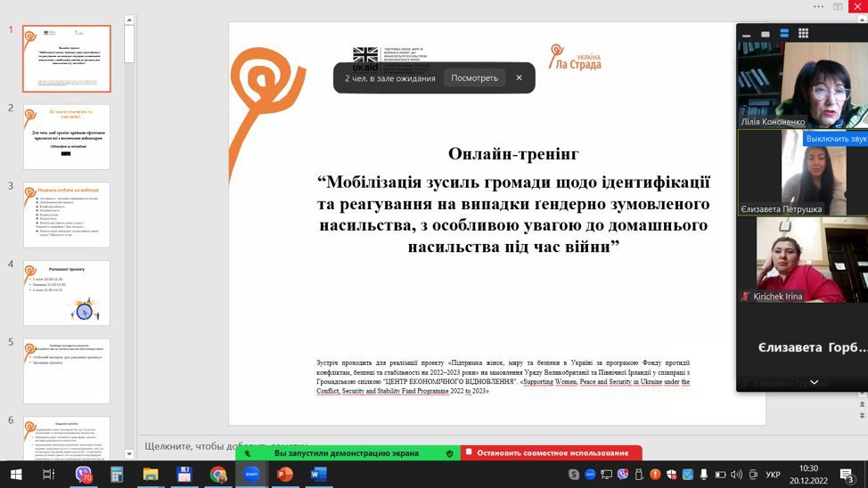Expand more participants with the down chevron

point(813,382)
